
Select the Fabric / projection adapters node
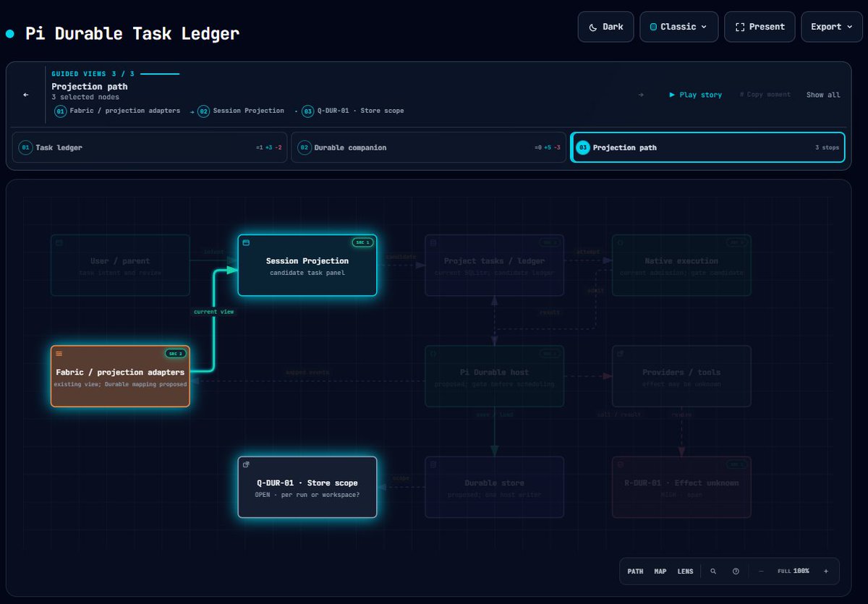pyautogui.click(x=120, y=376)
